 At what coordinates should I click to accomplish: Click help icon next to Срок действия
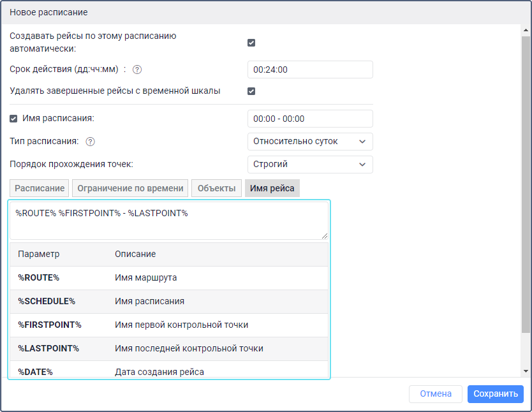click(137, 70)
